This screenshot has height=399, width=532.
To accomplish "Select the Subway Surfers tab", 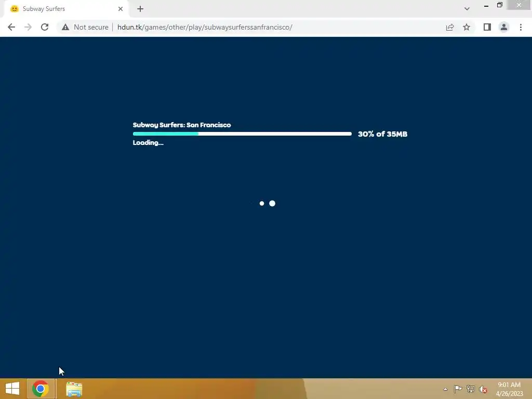I will 66,9.
